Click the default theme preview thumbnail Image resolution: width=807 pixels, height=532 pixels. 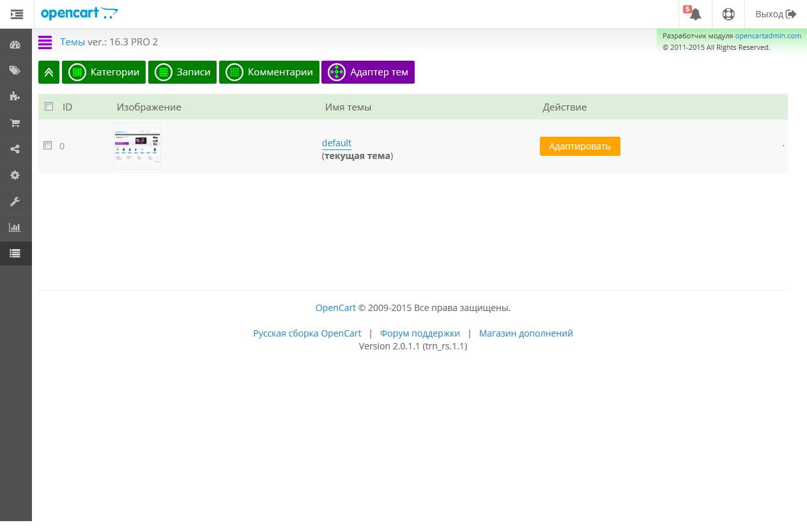pos(137,146)
